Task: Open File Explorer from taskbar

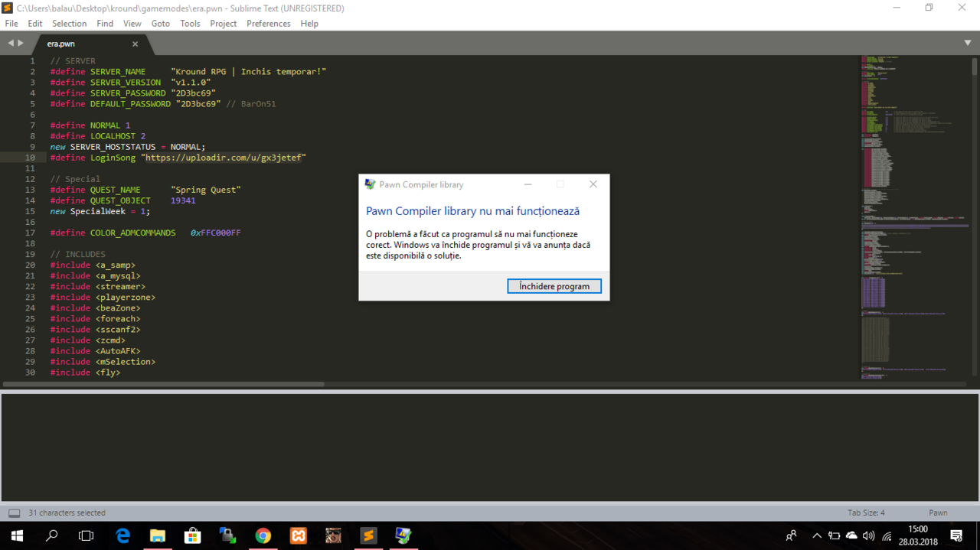Action: coord(158,536)
